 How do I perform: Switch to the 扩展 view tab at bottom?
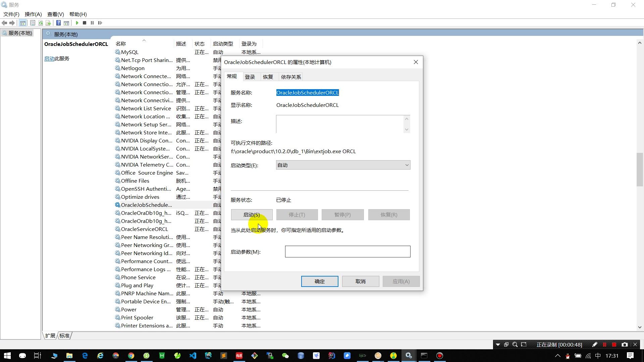tap(50, 336)
